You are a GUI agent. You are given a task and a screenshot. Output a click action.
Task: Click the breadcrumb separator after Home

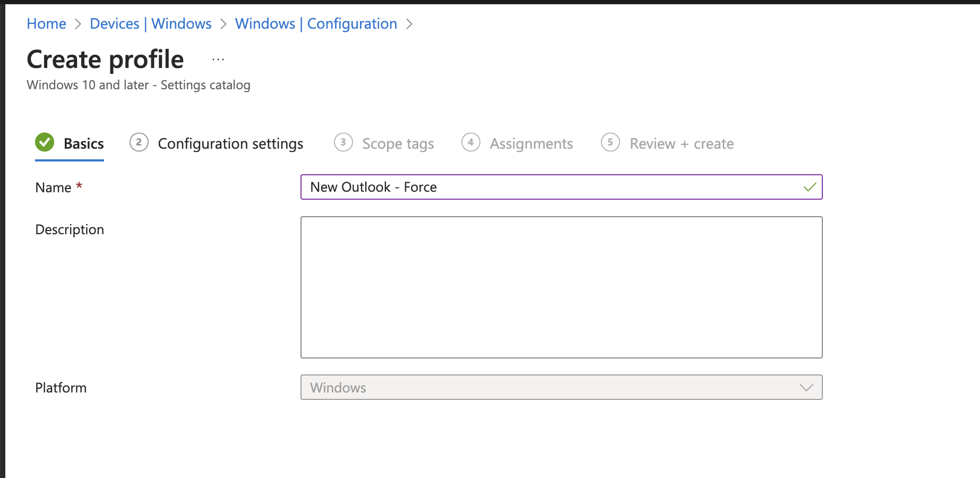(x=78, y=23)
